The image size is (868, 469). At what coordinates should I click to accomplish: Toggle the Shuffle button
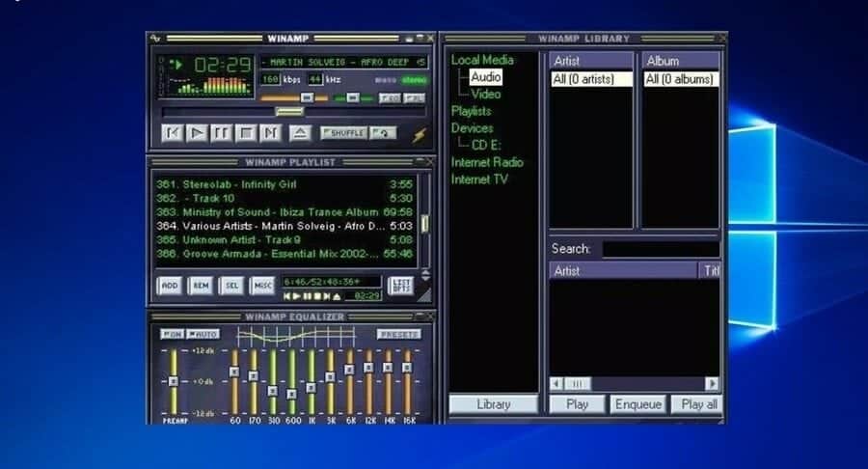point(343,133)
